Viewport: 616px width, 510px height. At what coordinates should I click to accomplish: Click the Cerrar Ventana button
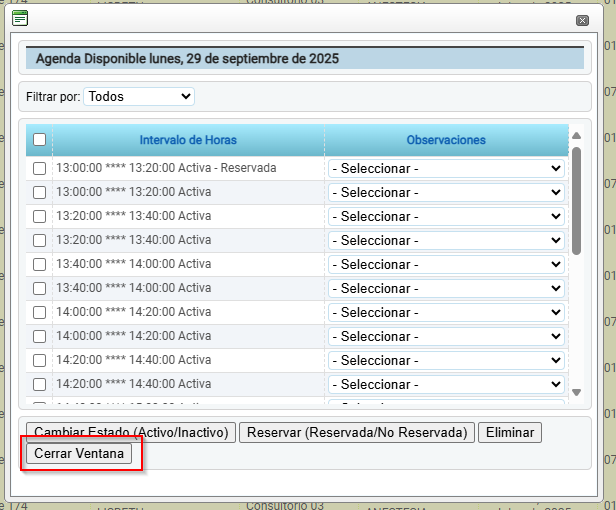click(x=79, y=453)
